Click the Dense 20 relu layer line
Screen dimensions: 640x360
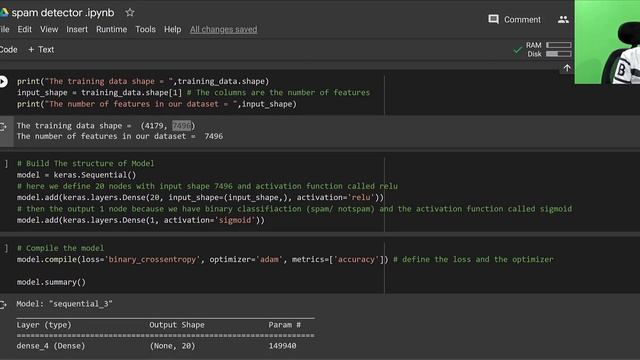click(200, 198)
